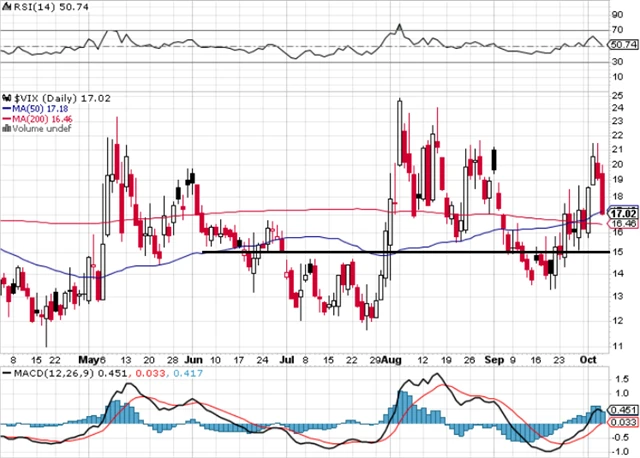The width and height of the screenshot is (640, 458).
Task: Click the candlestick icon beside $VIX (Daily)
Action: tap(5, 97)
